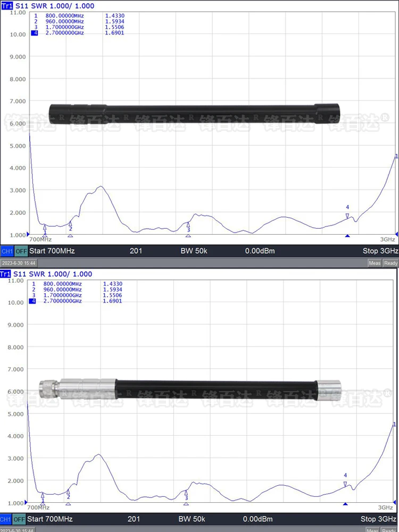Toggle the OFF indicator under the black-antenna chart
This screenshot has width=399, height=532.
21,252
